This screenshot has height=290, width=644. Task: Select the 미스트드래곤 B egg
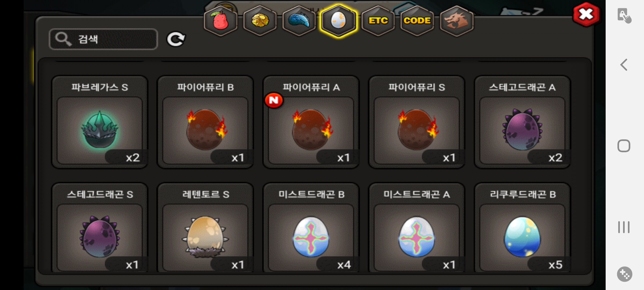(x=311, y=228)
